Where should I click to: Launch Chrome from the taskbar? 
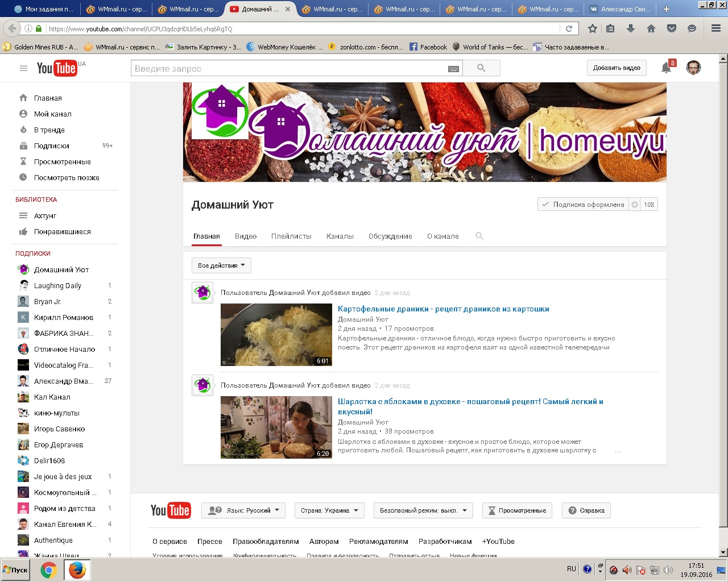coord(48,570)
